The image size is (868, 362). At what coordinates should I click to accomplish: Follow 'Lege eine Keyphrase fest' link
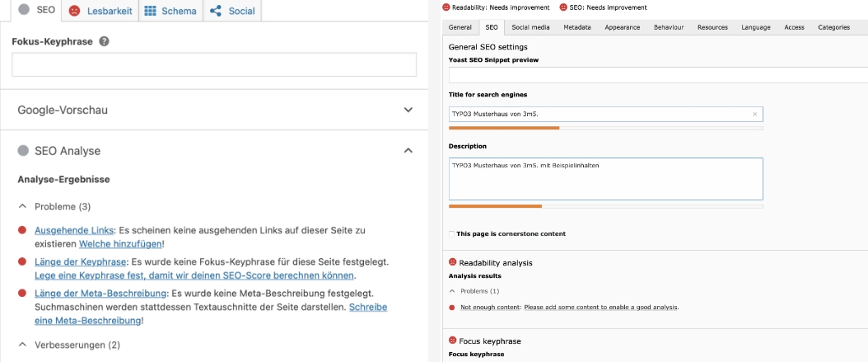pyautogui.click(x=194, y=275)
